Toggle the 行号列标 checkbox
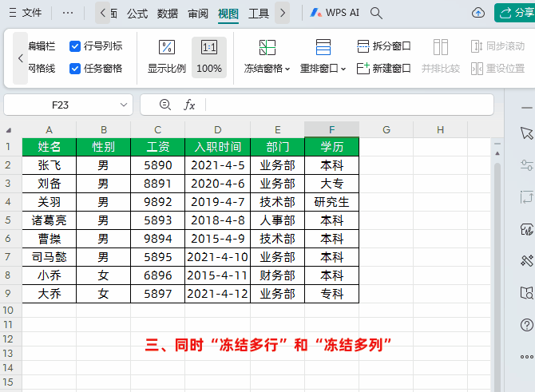 click(x=75, y=46)
